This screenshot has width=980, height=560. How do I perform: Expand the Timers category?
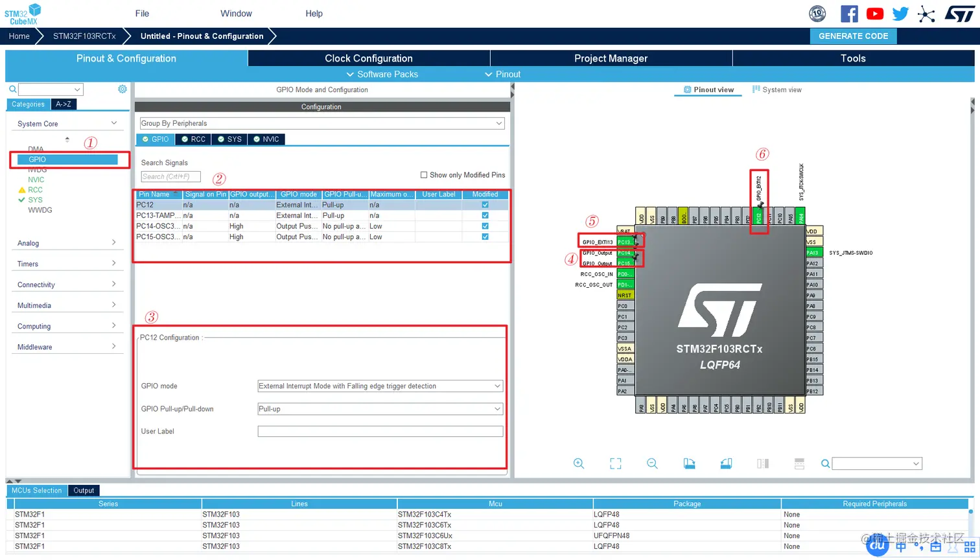click(x=67, y=264)
